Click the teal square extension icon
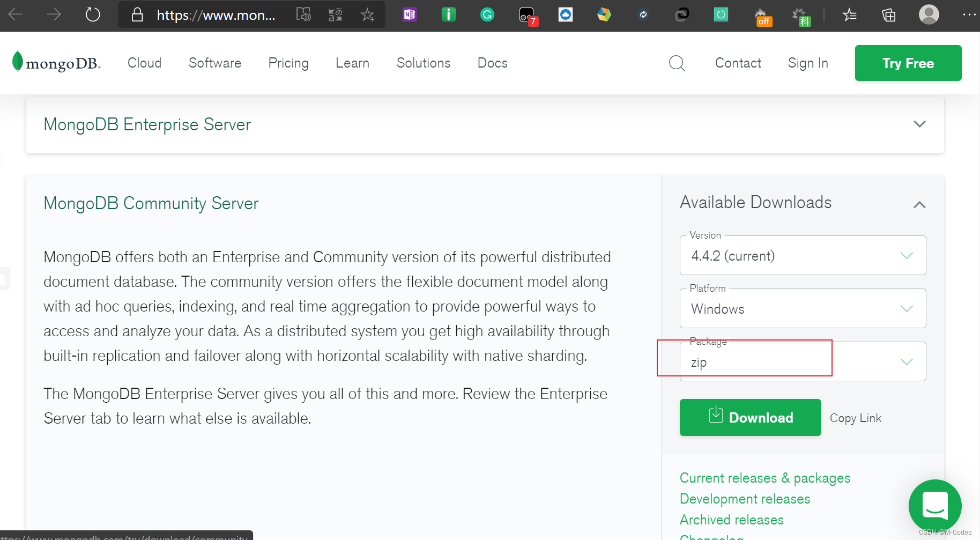The image size is (980, 540). pos(721,14)
